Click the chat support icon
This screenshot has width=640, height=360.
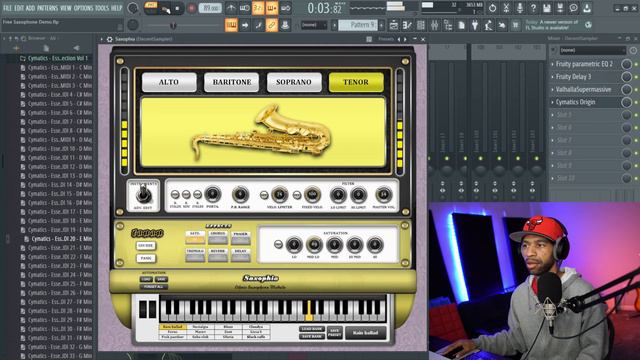[x=573, y=8]
